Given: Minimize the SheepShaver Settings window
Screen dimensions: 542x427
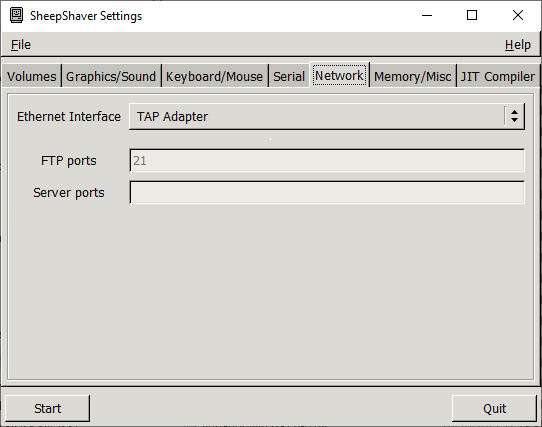Looking at the screenshot, I should [427, 16].
